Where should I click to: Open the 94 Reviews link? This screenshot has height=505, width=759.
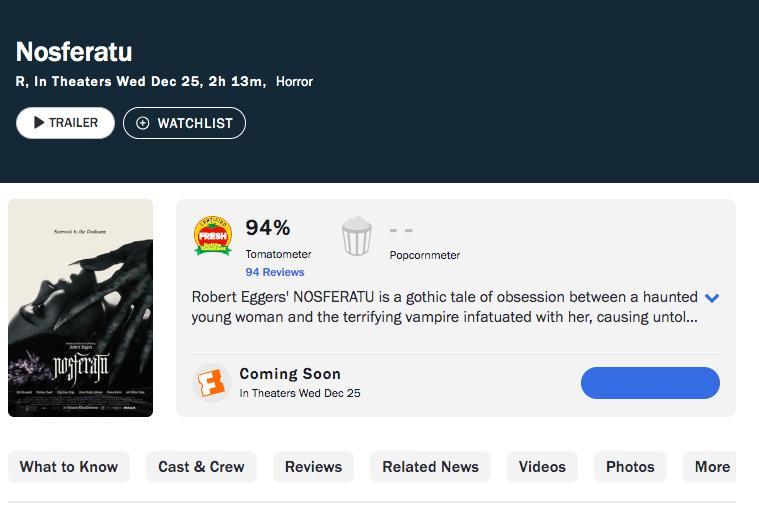(x=275, y=272)
